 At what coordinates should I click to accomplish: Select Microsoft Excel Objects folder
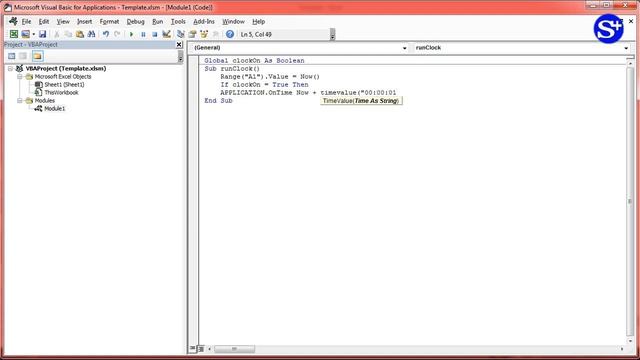point(63,77)
